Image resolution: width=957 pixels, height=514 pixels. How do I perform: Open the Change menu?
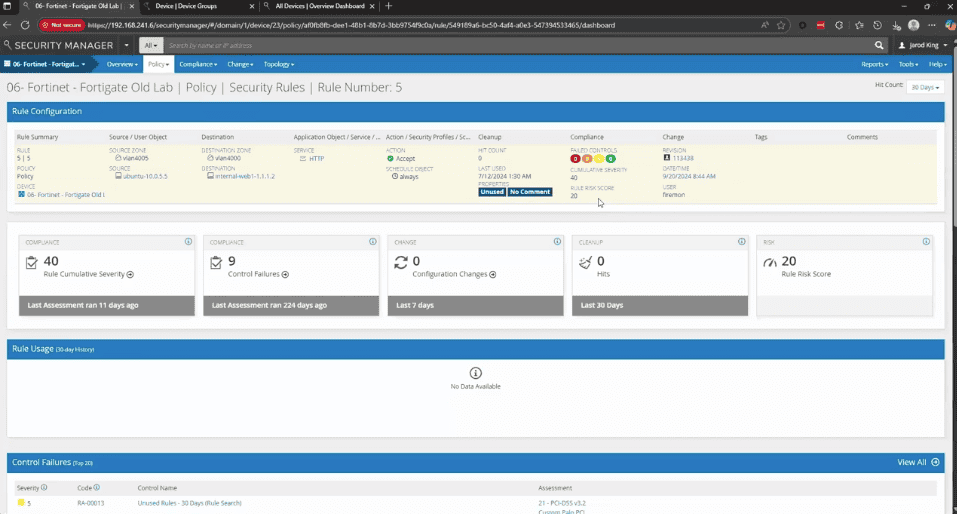[240, 64]
